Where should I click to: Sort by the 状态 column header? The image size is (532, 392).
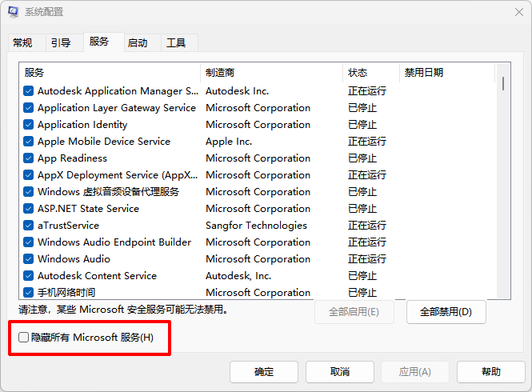[x=371, y=73]
